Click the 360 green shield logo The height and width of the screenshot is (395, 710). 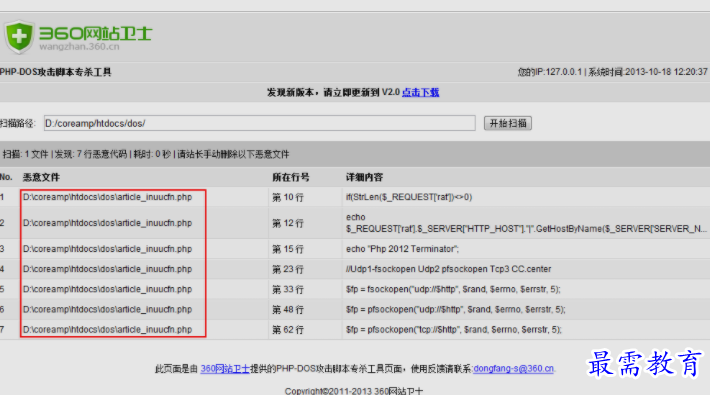point(19,36)
